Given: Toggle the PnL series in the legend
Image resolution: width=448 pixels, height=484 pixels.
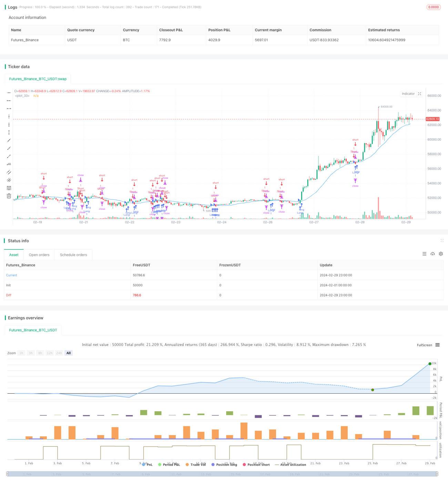Looking at the screenshot, I should click(147, 465).
